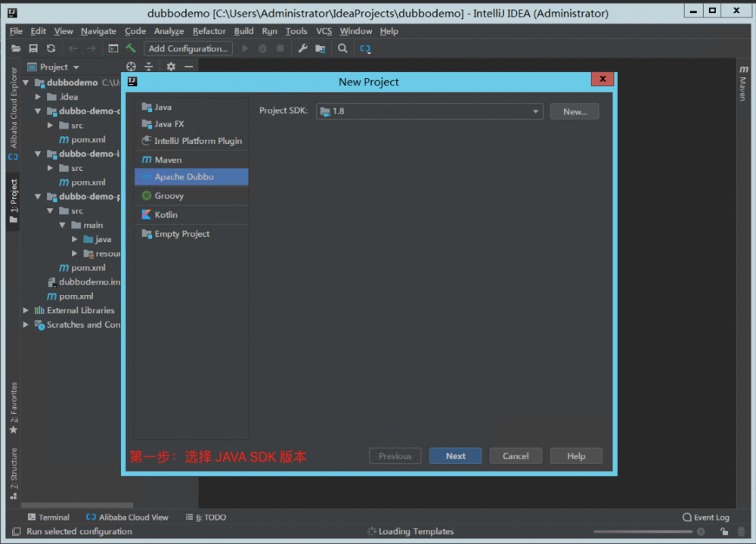Open Project panel gear settings
756x544 pixels.
(x=171, y=67)
